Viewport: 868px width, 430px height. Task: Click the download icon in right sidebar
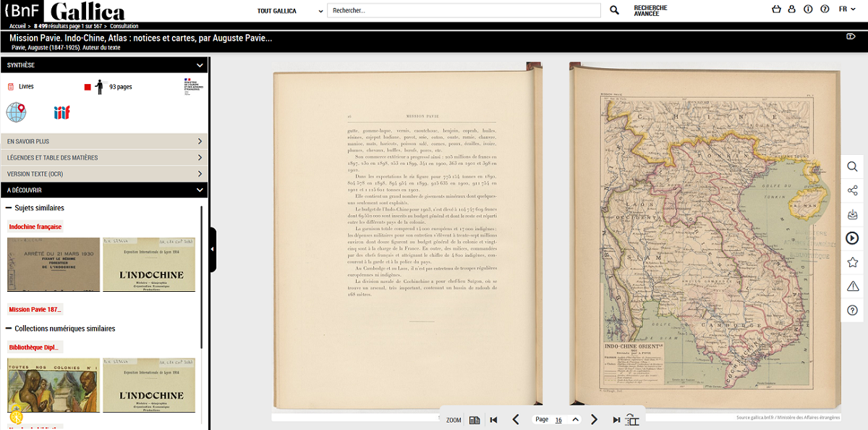tap(852, 214)
